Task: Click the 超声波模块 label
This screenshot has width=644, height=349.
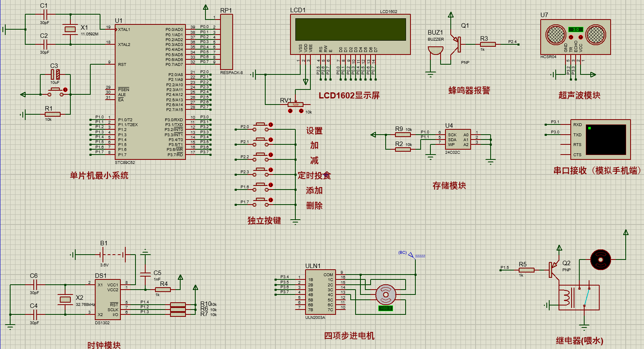Action: (x=579, y=95)
